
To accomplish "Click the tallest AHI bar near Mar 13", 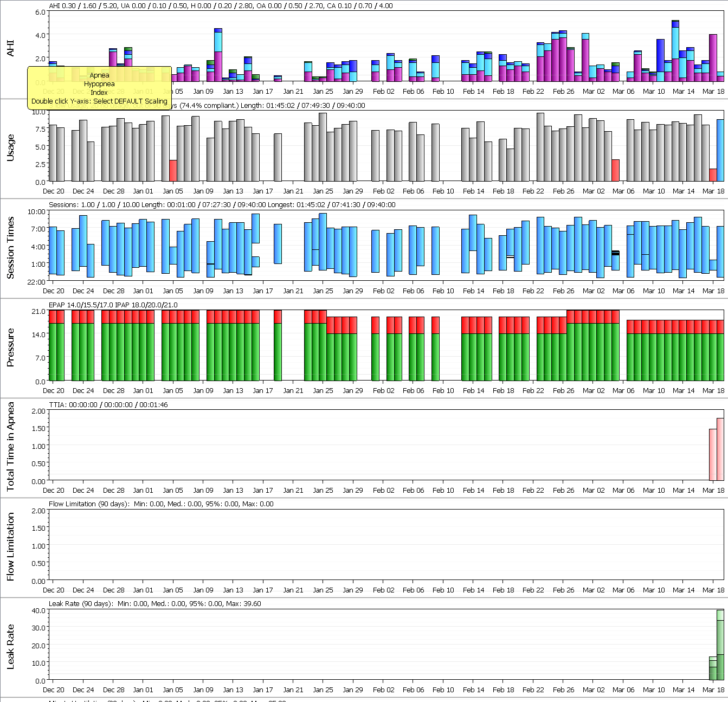I will pos(675,51).
